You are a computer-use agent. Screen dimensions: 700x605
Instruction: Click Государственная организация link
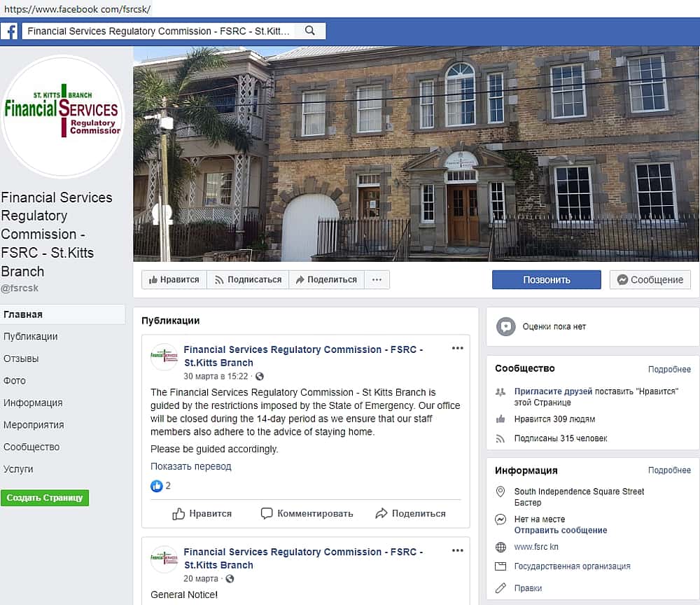point(573,566)
